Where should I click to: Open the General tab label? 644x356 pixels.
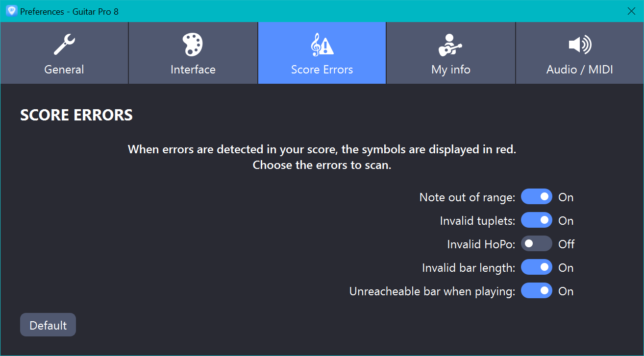pyautogui.click(x=64, y=70)
